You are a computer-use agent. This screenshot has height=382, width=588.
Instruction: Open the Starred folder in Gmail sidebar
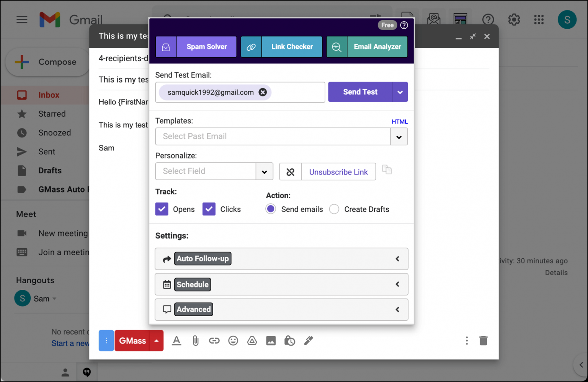(x=52, y=114)
